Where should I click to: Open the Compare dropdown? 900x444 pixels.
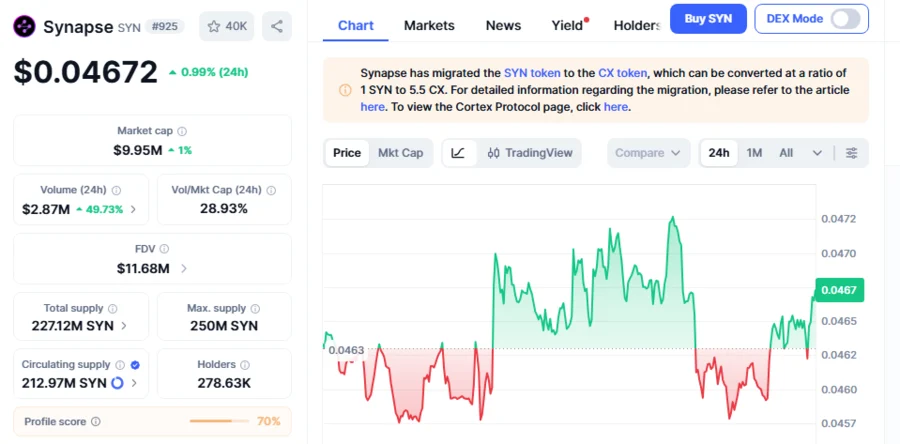[649, 153]
